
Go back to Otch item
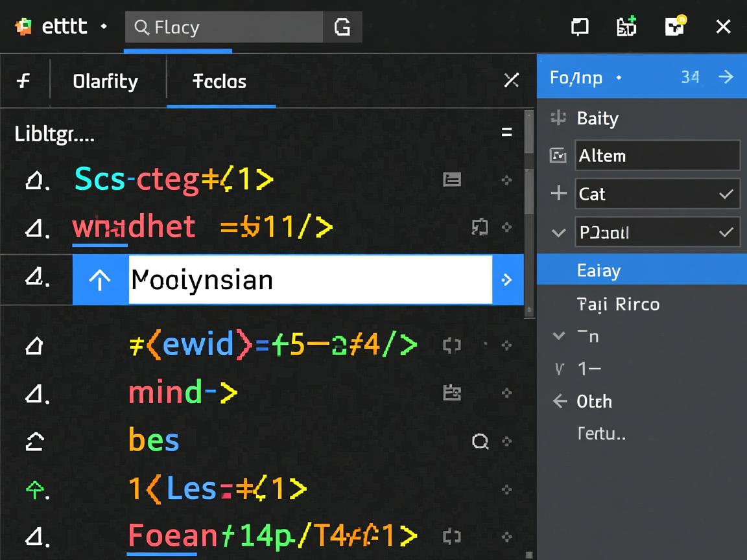[560, 401]
